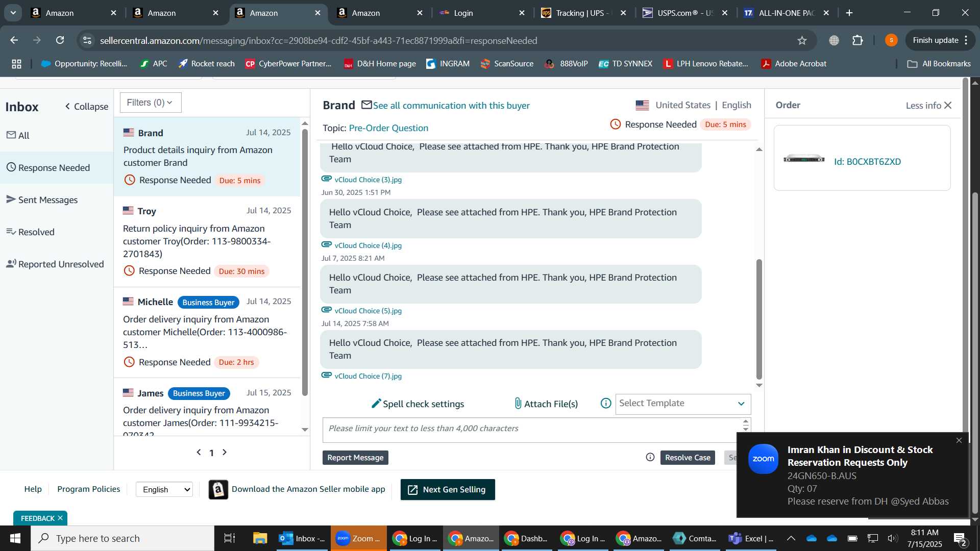Open tab search dropdown arrow
The width and height of the screenshot is (980, 551).
click(13, 13)
